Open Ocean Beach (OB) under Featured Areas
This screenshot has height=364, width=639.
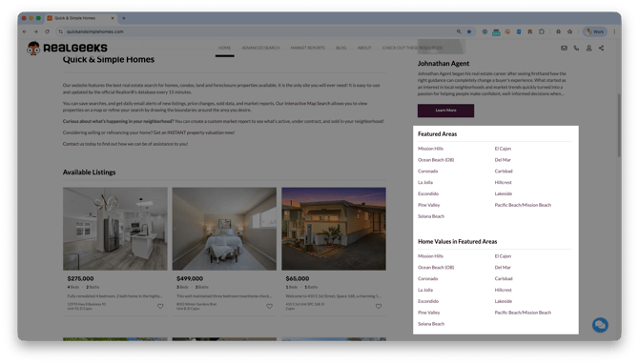(x=436, y=160)
